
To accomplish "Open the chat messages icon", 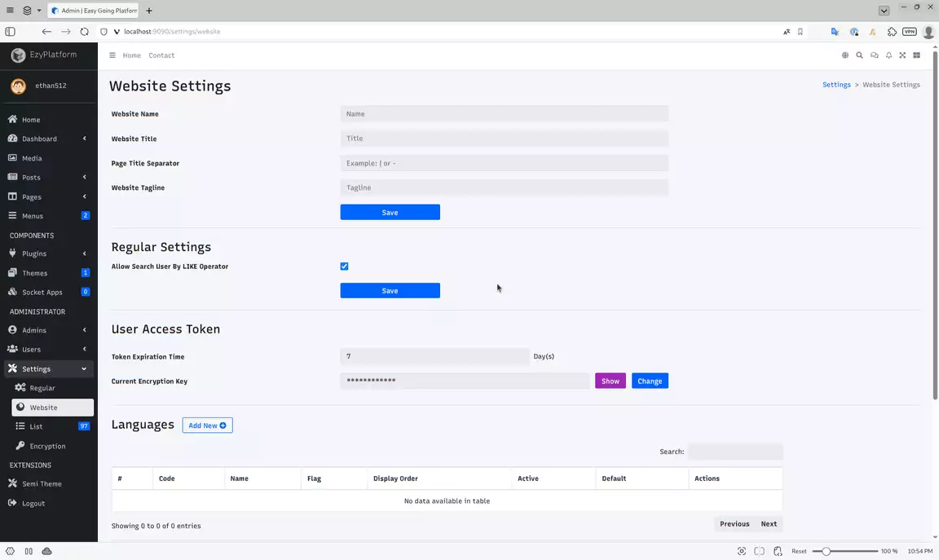I will [x=874, y=55].
